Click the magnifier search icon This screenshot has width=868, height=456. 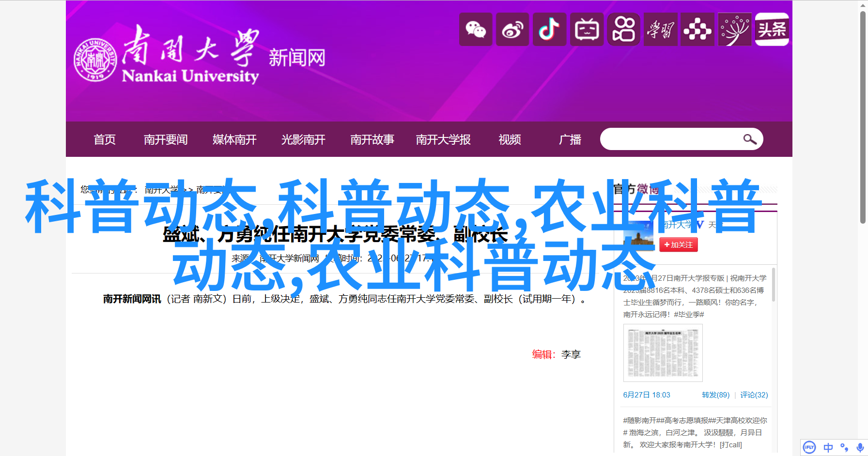(750, 139)
